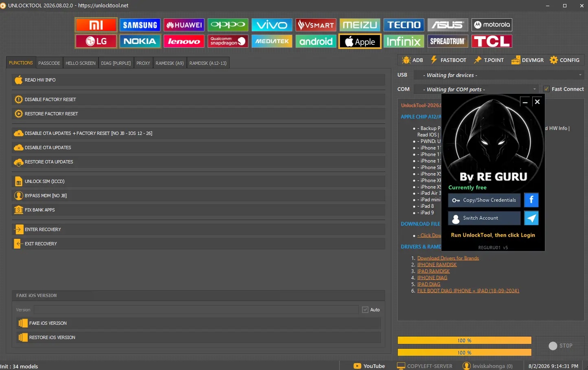Viewport: 588px width, 370px height.
Task: Open the CONFIG settings
Action: [564, 60]
